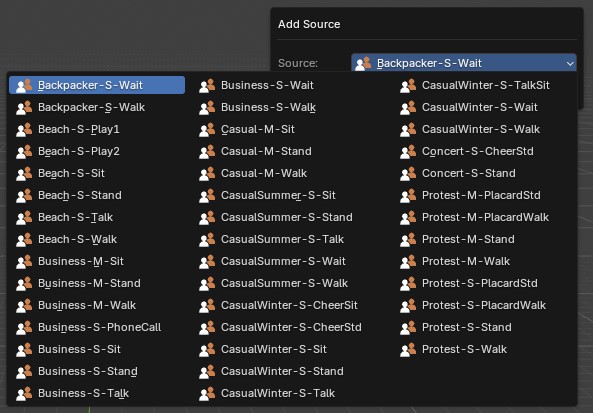The height and width of the screenshot is (413, 593).
Task: Click the crowd icon beside Concert-S-CheerStd
Action: [x=408, y=151]
